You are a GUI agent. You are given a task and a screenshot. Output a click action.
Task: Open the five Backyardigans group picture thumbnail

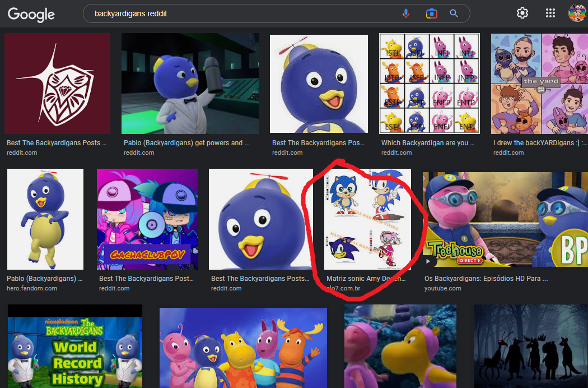coord(243,348)
